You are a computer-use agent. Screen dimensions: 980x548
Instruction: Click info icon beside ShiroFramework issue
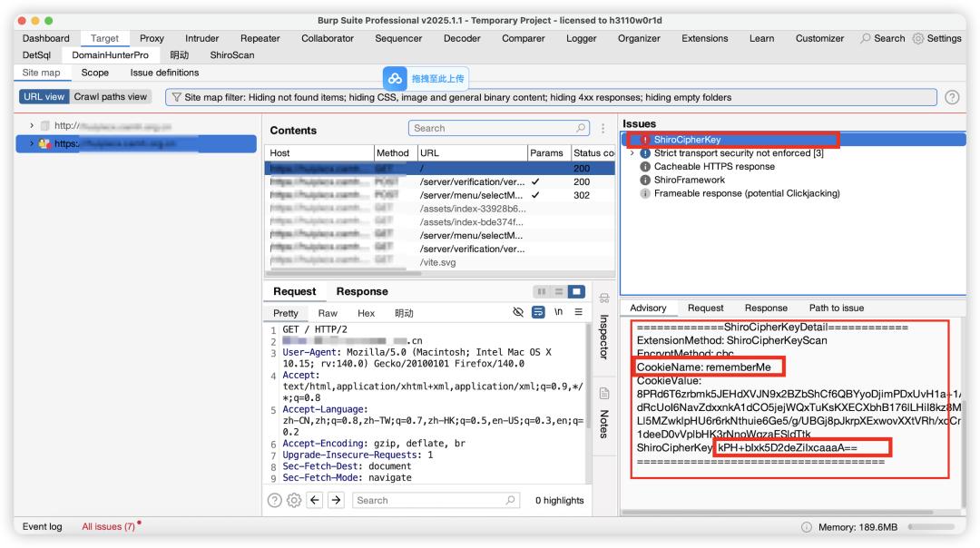point(645,180)
